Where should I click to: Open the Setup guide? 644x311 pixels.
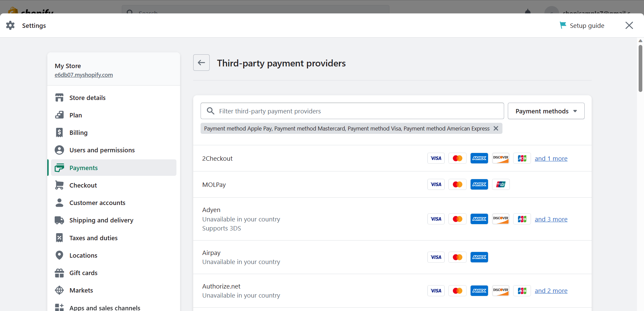[x=582, y=25]
